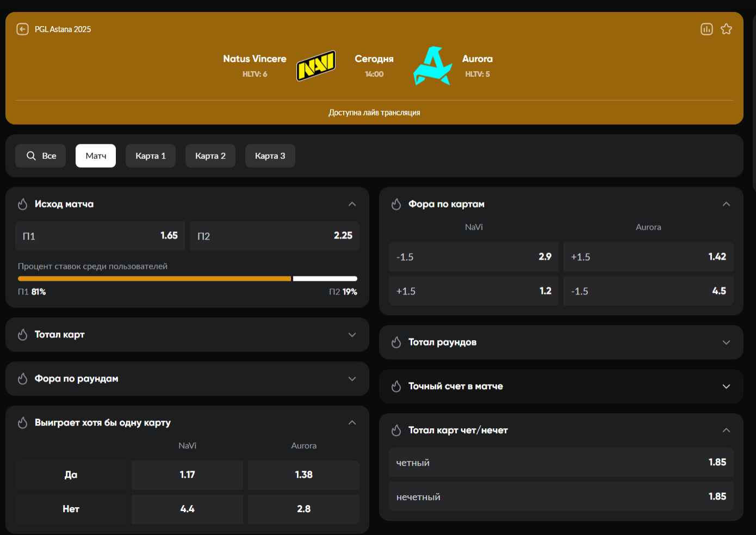This screenshot has height=535, width=756.
Task: Add match to favorites with the star icon
Action: pos(726,29)
